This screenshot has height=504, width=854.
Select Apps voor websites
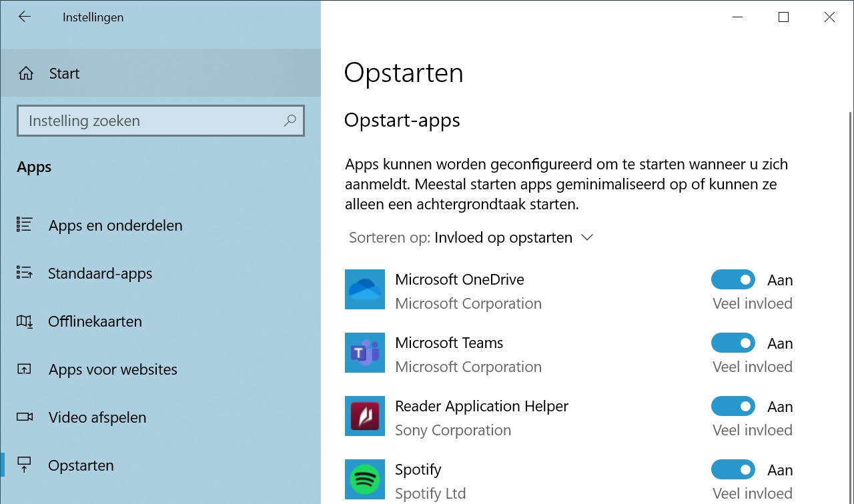(x=113, y=369)
